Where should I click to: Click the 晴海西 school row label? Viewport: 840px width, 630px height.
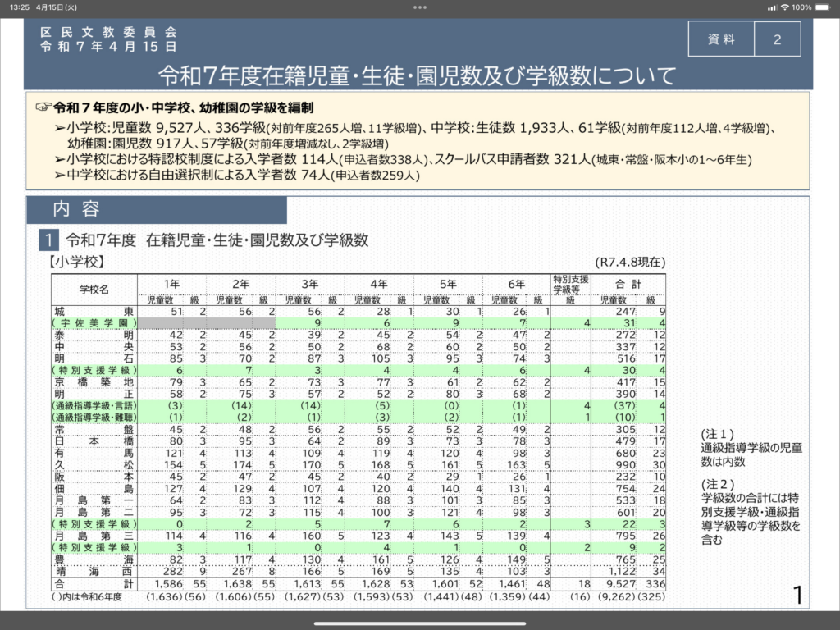point(94,572)
